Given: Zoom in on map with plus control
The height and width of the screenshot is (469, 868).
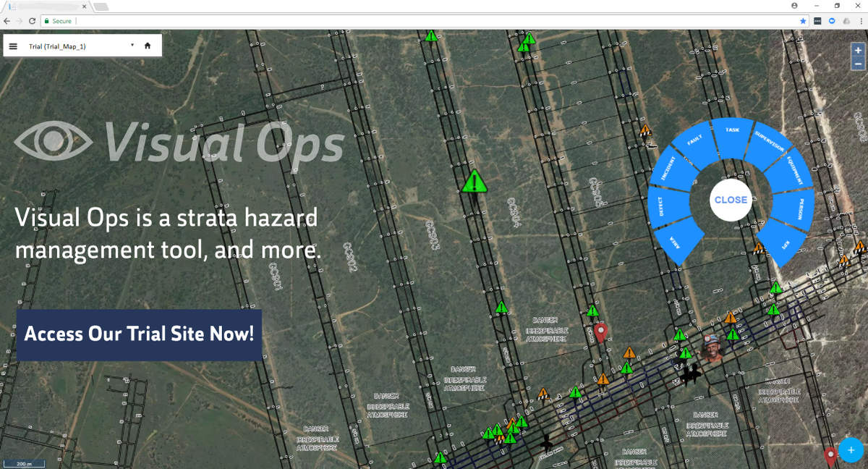Looking at the screenshot, I should click(x=858, y=51).
